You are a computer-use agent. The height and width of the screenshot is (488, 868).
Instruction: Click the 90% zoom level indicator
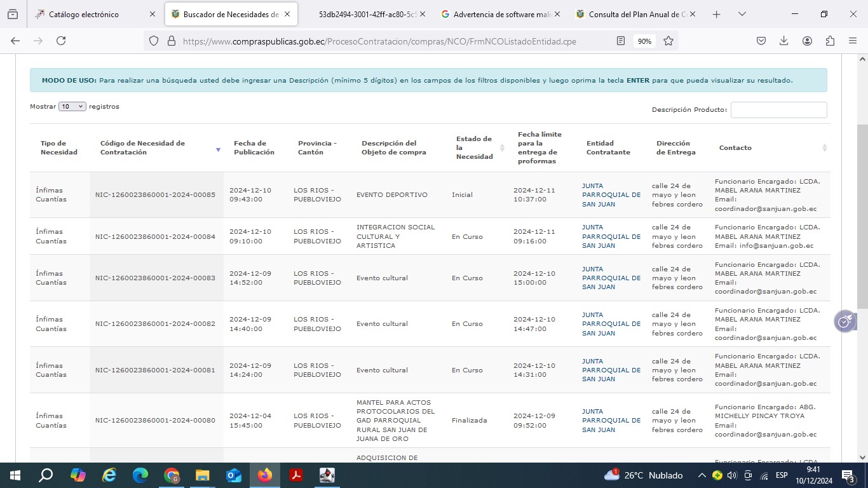click(644, 41)
